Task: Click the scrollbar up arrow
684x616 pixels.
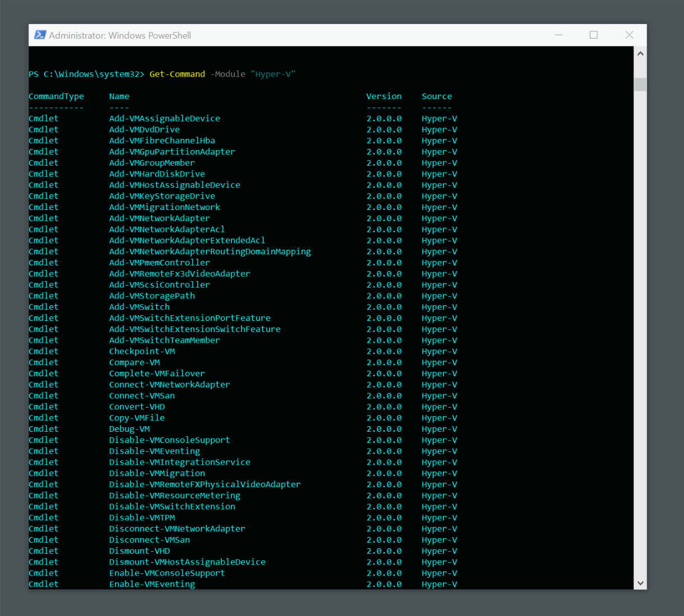Action: tap(640, 53)
